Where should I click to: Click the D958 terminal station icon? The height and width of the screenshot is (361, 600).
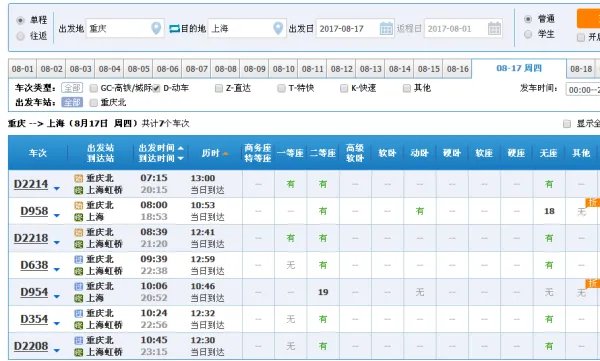tap(78, 217)
